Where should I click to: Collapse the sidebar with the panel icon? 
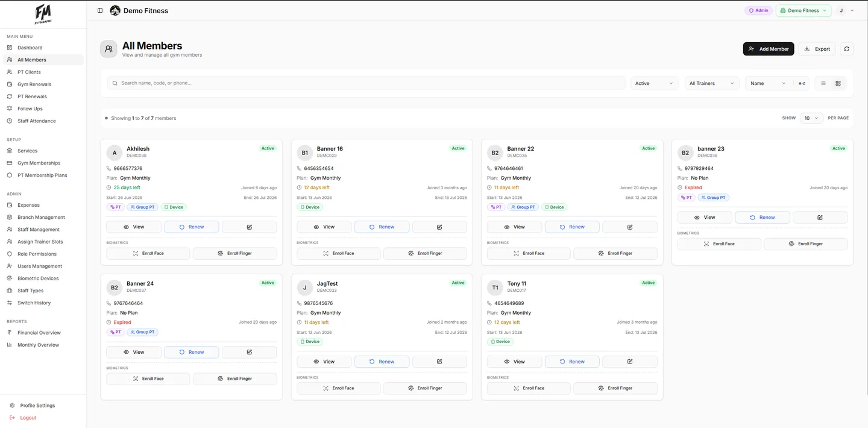100,10
